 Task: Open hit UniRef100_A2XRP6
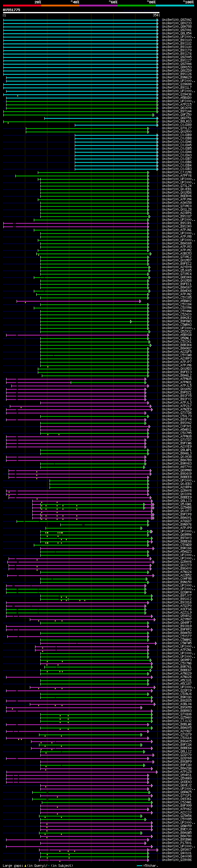177,213
